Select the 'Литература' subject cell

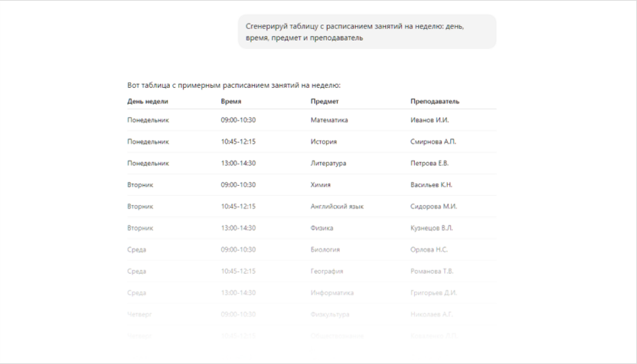tap(328, 163)
